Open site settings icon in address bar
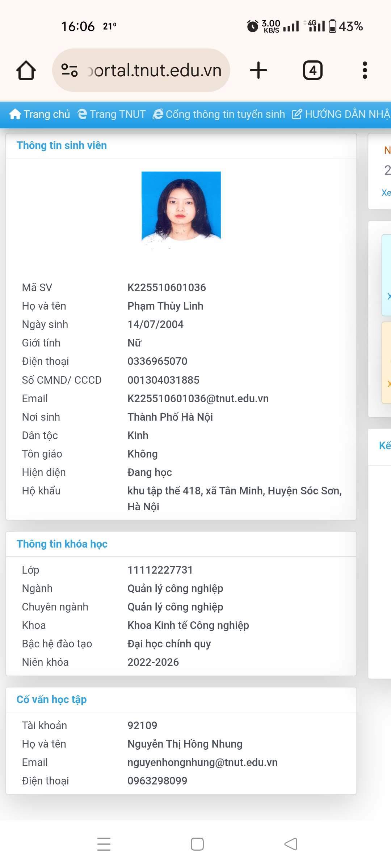The image size is (391, 868). pyautogui.click(x=70, y=70)
